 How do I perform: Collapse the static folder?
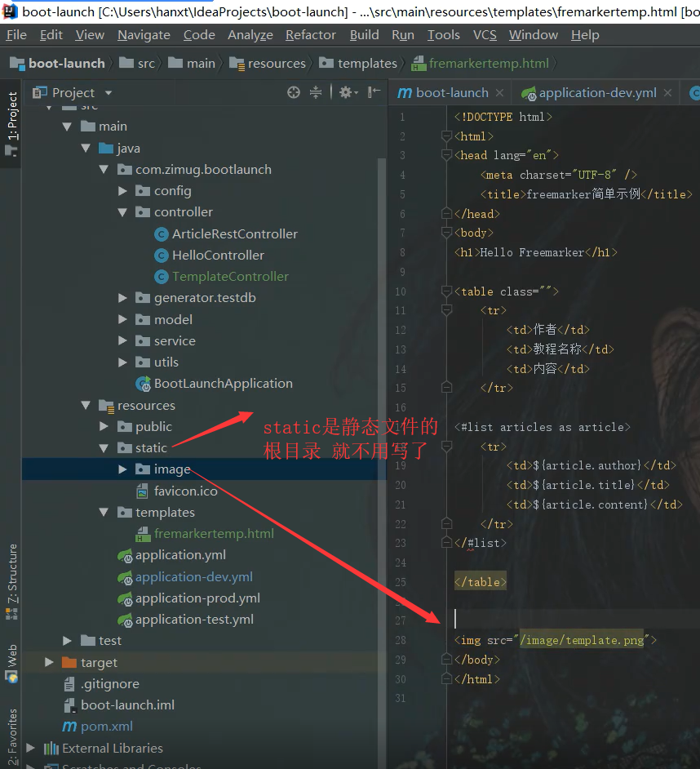(x=104, y=447)
